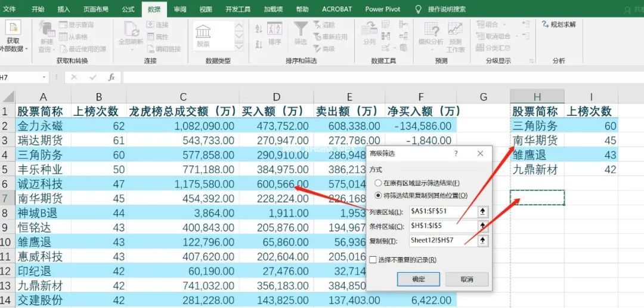Click the Text to Columns (分列) icon
This screenshot has height=308, width=644.
coord(369,33)
